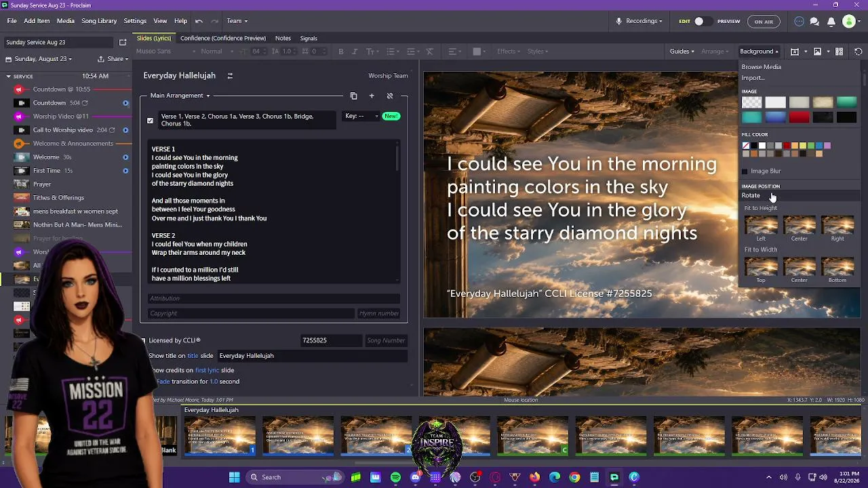Click the panel icon beside Sunday Service Aug 23
The height and width of the screenshot is (488, 868).
pos(123,42)
